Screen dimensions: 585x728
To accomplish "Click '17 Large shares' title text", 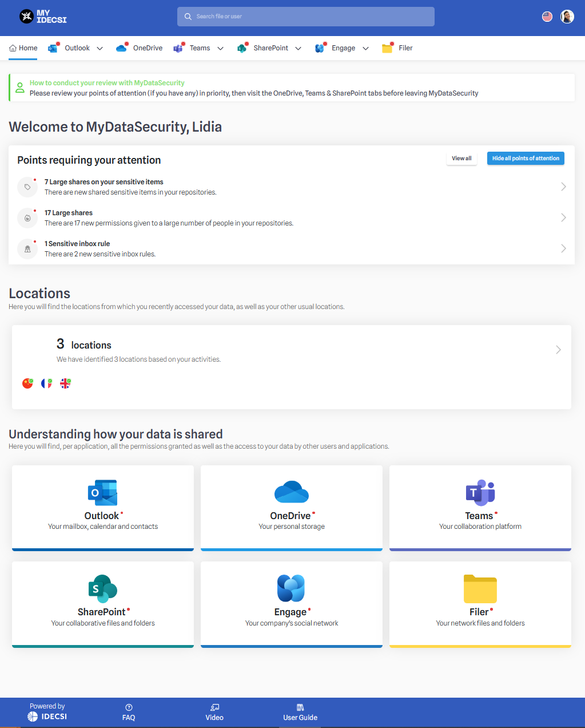I will (69, 213).
